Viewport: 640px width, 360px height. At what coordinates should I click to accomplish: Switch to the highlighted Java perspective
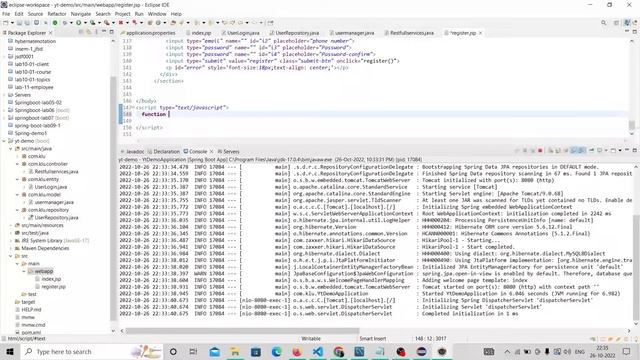click(x=627, y=23)
